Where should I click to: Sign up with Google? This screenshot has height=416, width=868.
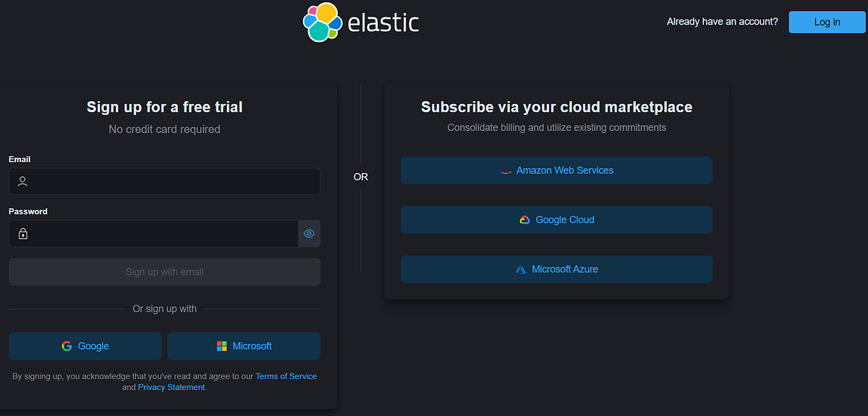(x=85, y=346)
